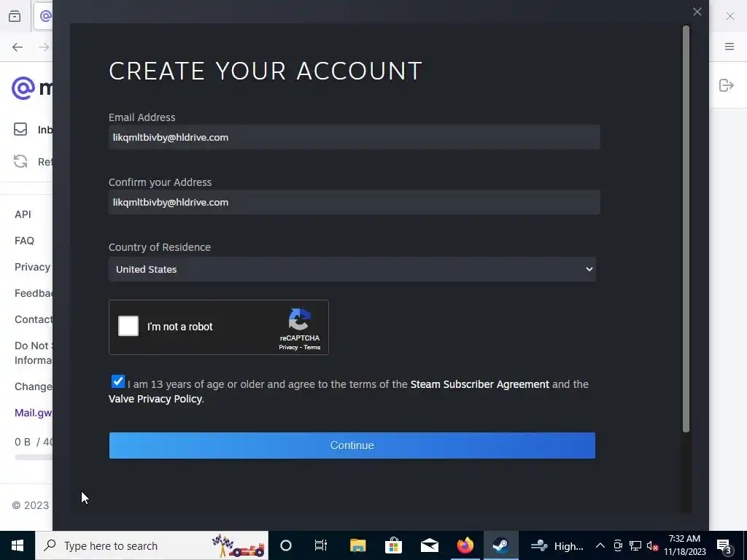Screen dimensions: 747x560
Task: Click the Continue button
Action: [352, 446]
